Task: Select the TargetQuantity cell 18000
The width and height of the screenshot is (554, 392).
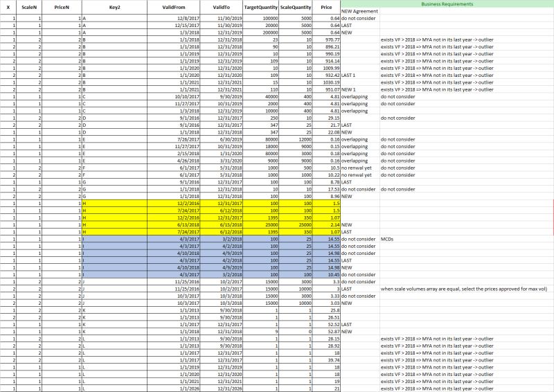Action: click(261, 146)
